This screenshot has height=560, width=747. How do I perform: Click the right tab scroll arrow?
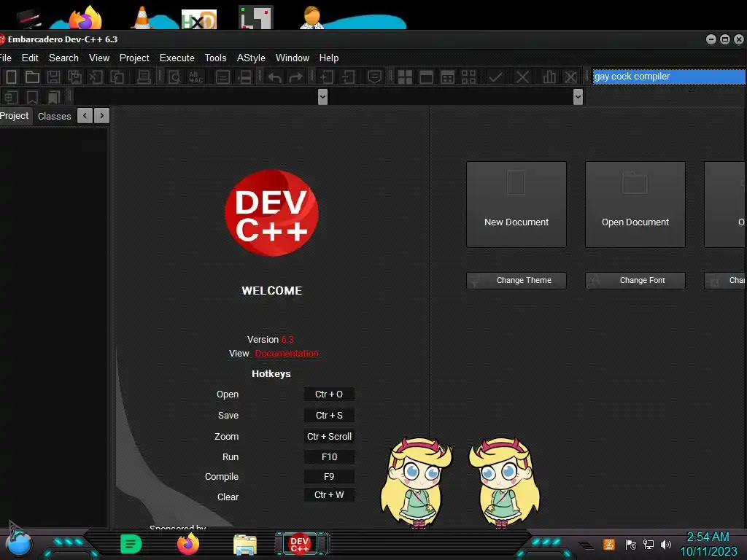(102, 116)
